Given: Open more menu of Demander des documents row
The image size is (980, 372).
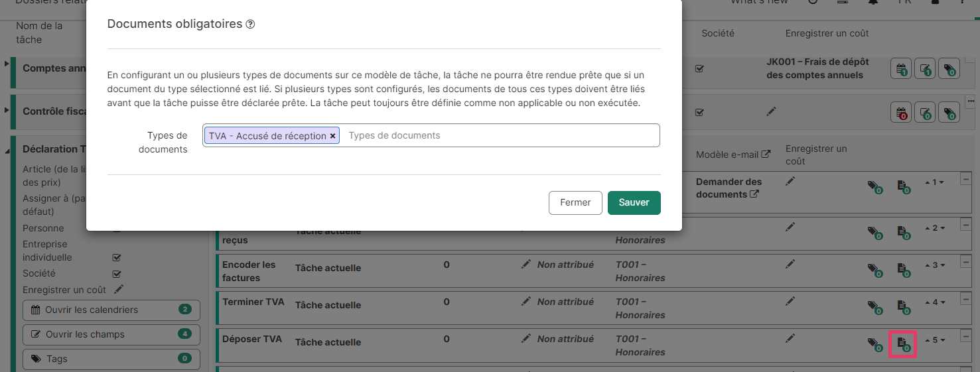Looking at the screenshot, I should pyautogui.click(x=965, y=178).
